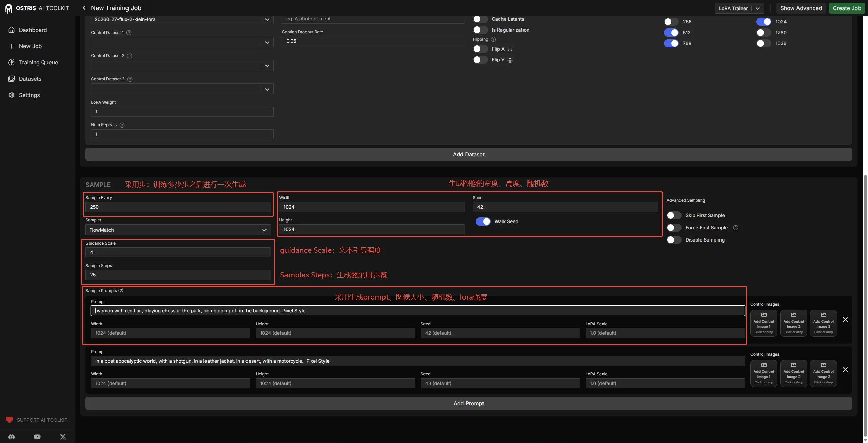Click the Num Repeats help icon

[x=122, y=125]
